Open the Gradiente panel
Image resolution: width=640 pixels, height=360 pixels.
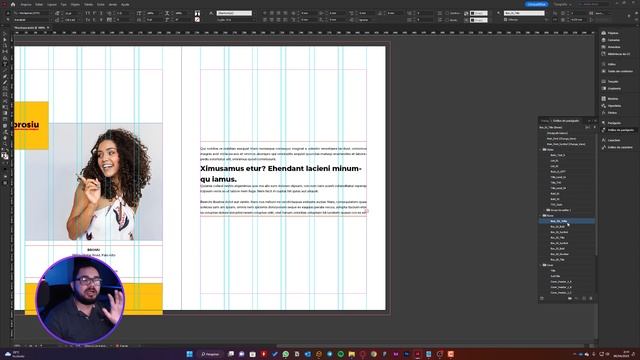tap(614, 89)
